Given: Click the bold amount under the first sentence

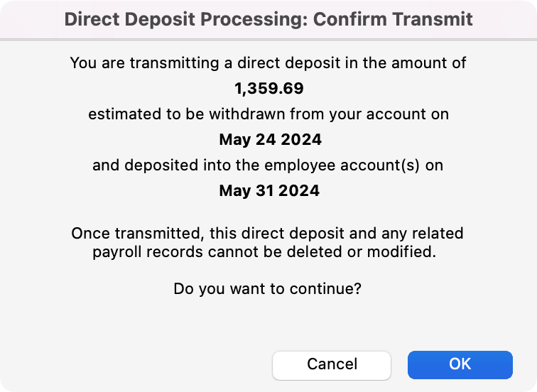Looking at the screenshot, I should 268,89.
